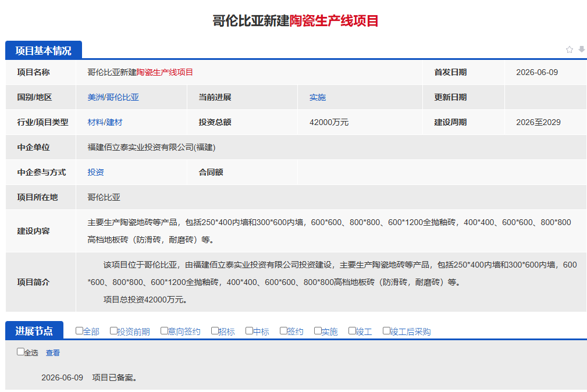The height and width of the screenshot is (392, 587).
Task: Click the 建设内容 row label
Action: (33, 231)
